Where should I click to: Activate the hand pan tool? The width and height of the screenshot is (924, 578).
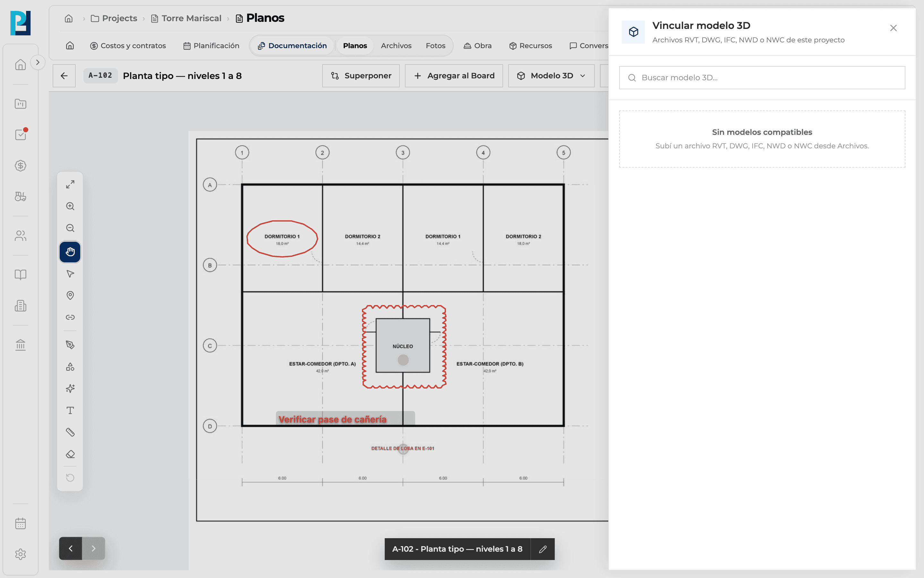point(70,252)
